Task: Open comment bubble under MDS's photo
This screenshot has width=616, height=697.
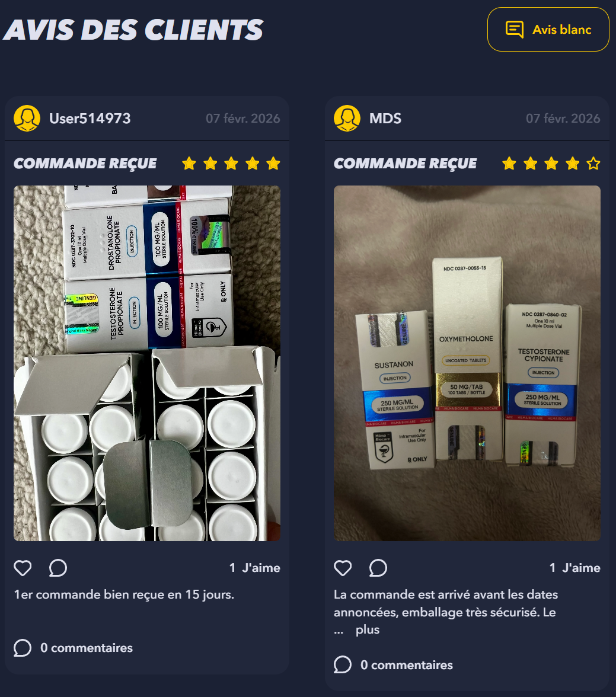Action: point(378,568)
